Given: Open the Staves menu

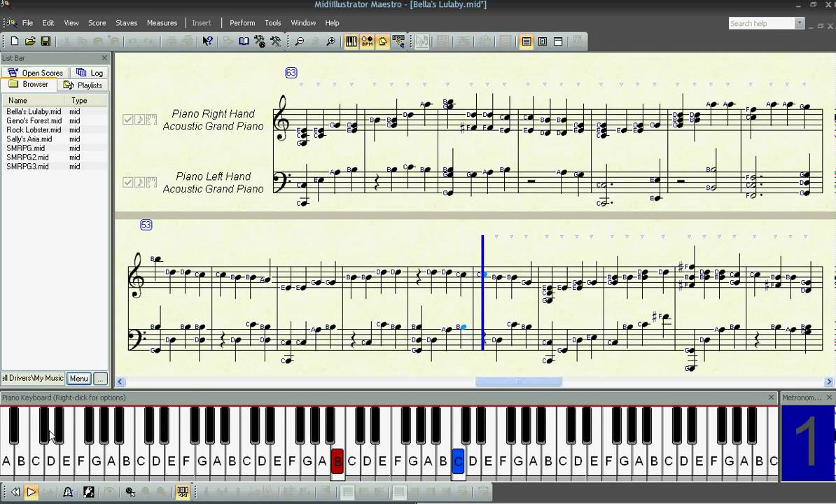Looking at the screenshot, I should pyautogui.click(x=126, y=23).
